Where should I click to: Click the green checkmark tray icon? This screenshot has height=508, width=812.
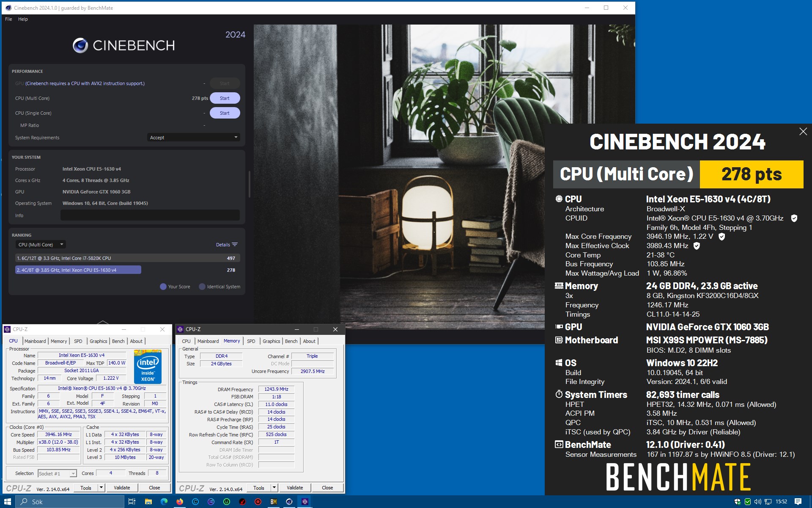click(x=748, y=502)
